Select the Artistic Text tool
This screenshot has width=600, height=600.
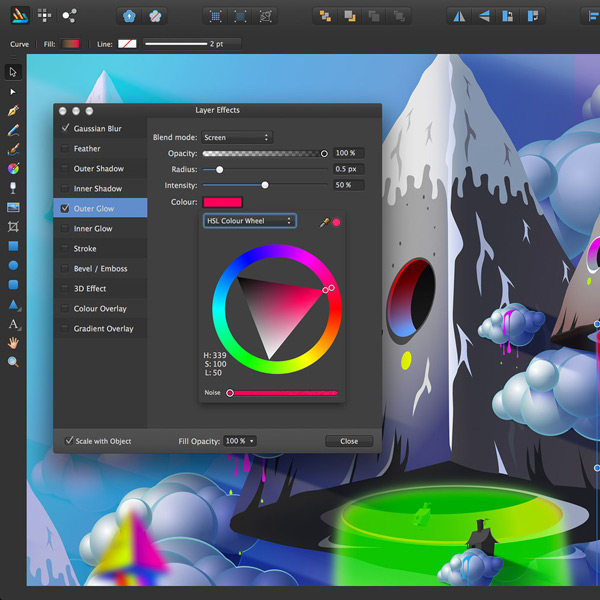point(13,324)
